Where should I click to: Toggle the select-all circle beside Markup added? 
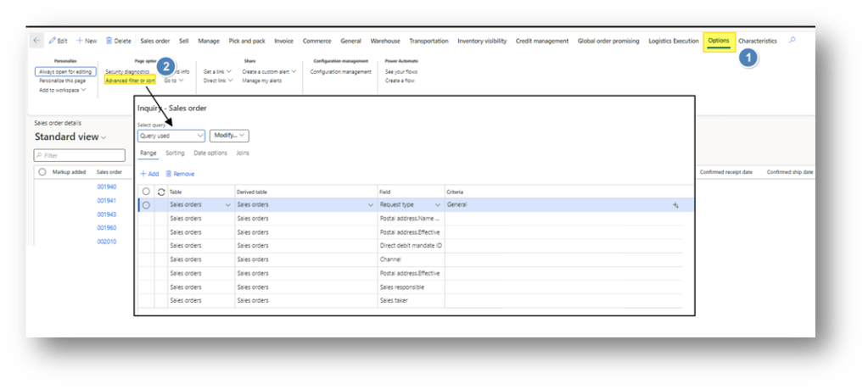point(42,172)
